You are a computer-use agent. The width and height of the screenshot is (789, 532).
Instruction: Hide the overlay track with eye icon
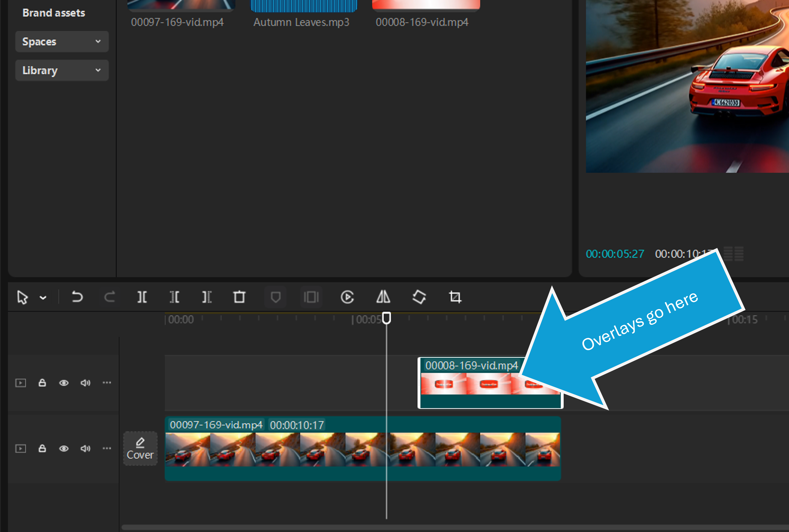point(64,383)
